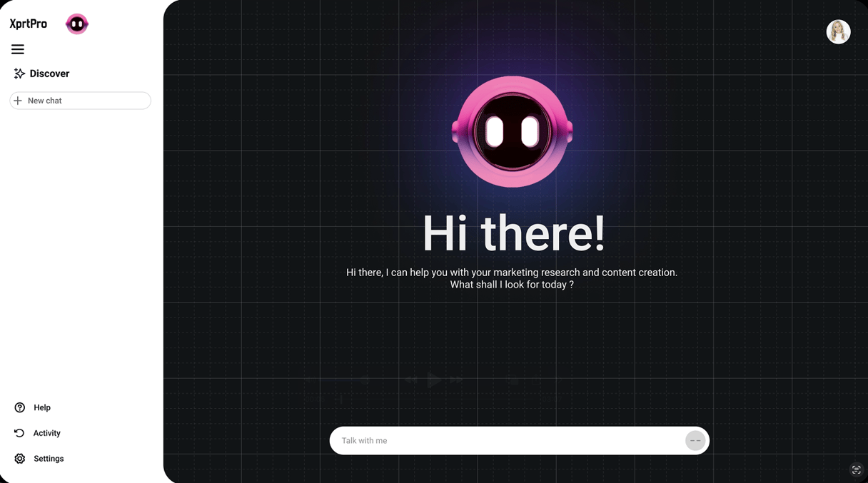This screenshot has width=868, height=483.
Task: Start a New chat using its text label
Action: [x=45, y=101]
